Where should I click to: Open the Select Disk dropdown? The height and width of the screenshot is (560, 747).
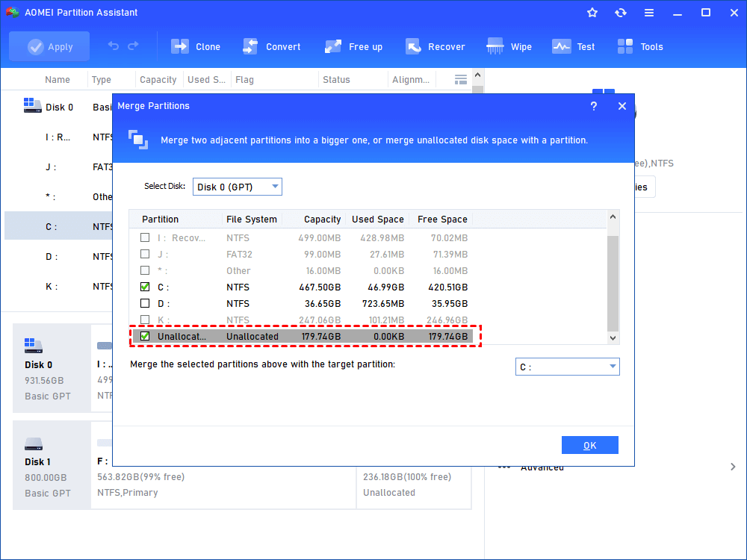pos(238,187)
